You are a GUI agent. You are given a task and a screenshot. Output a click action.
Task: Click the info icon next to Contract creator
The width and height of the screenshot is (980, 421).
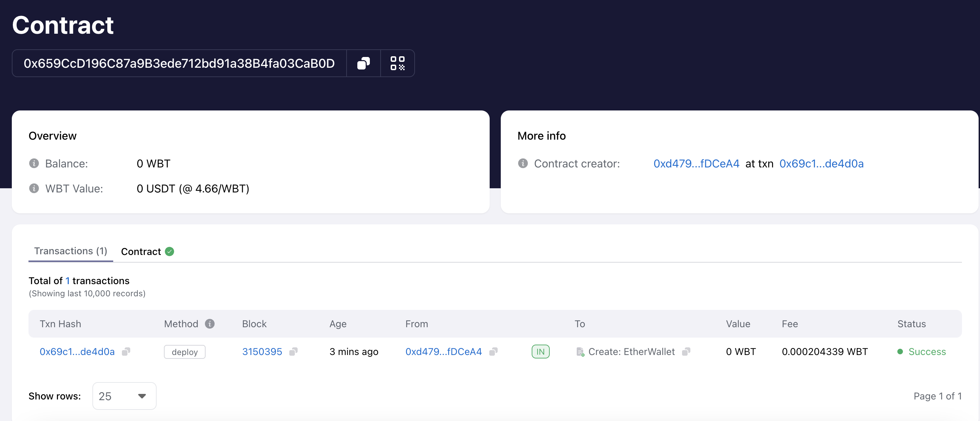coord(523,163)
